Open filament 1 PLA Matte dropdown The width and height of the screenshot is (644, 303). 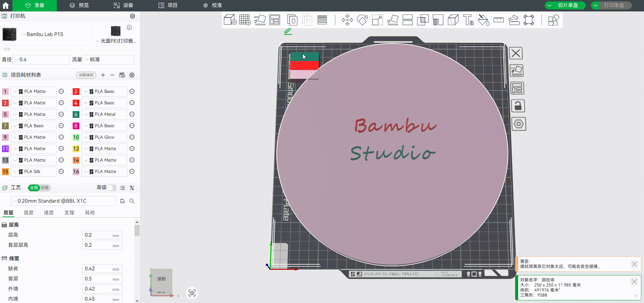click(34, 92)
